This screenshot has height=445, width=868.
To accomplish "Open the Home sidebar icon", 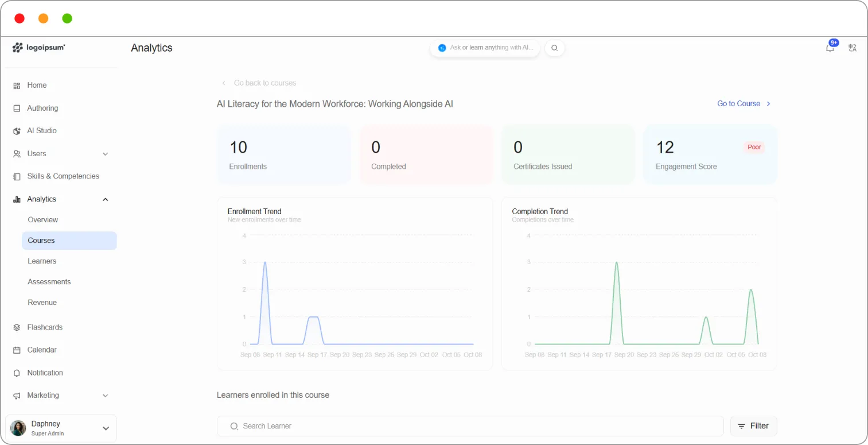I will point(17,86).
